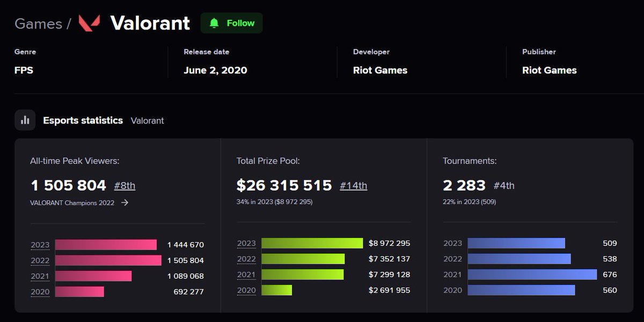Click the bell icon in Follow button

[214, 23]
